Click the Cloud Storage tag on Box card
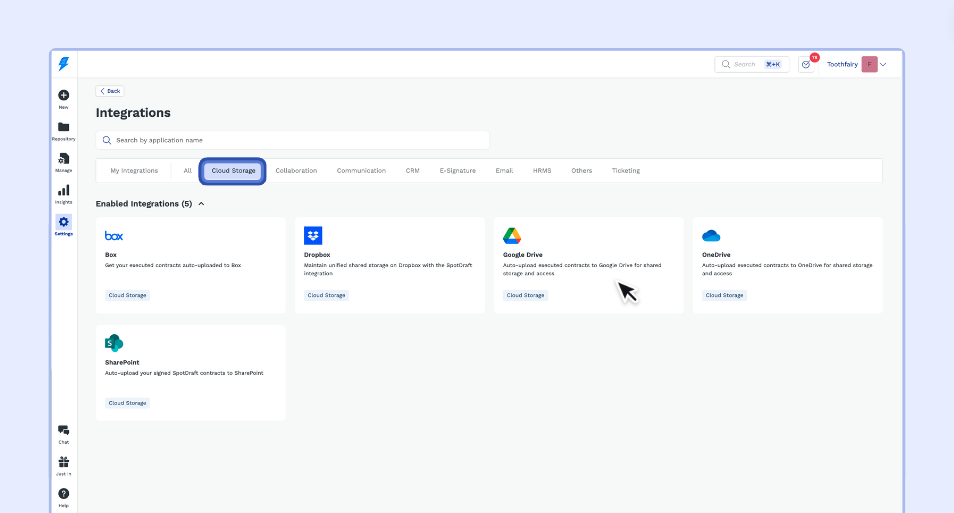Image resolution: width=954 pixels, height=513 pixels. point(127,295)
